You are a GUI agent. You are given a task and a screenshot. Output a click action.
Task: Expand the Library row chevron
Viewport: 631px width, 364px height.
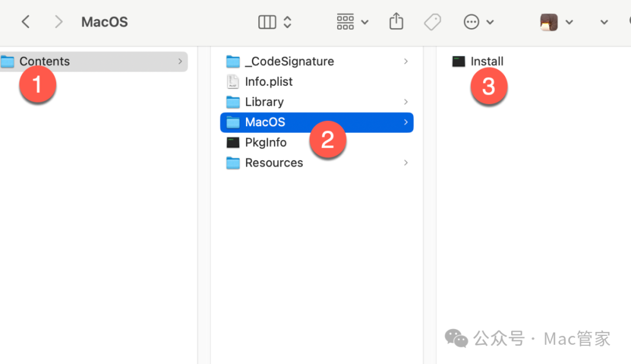pos(405,102)
